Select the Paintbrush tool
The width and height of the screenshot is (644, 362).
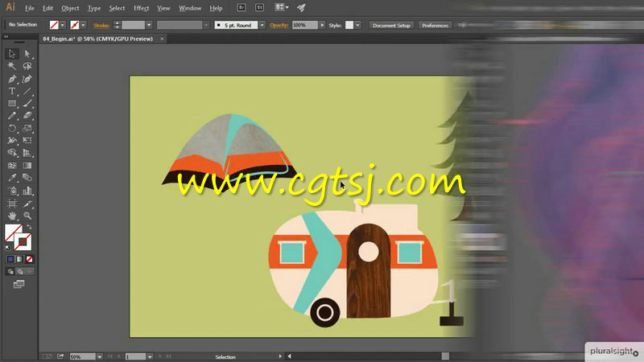27,104
